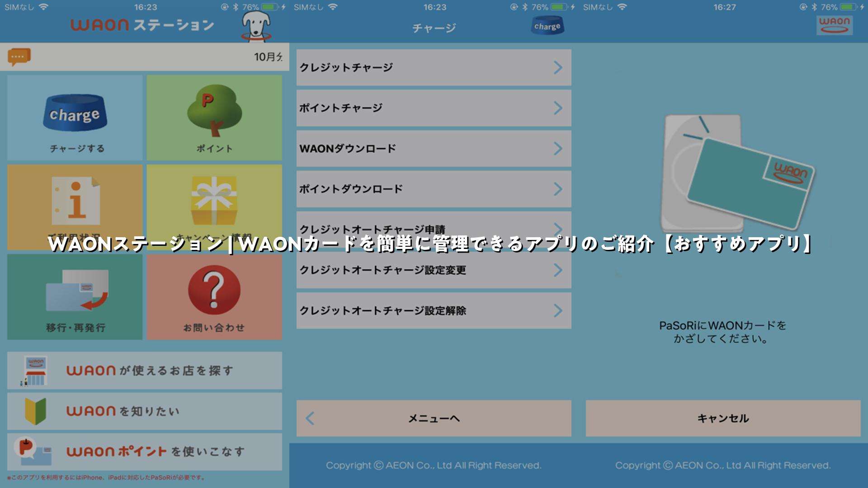
Task: Tap the WAON point card icon
Action: pyautogui.click(x=33, y=452)
